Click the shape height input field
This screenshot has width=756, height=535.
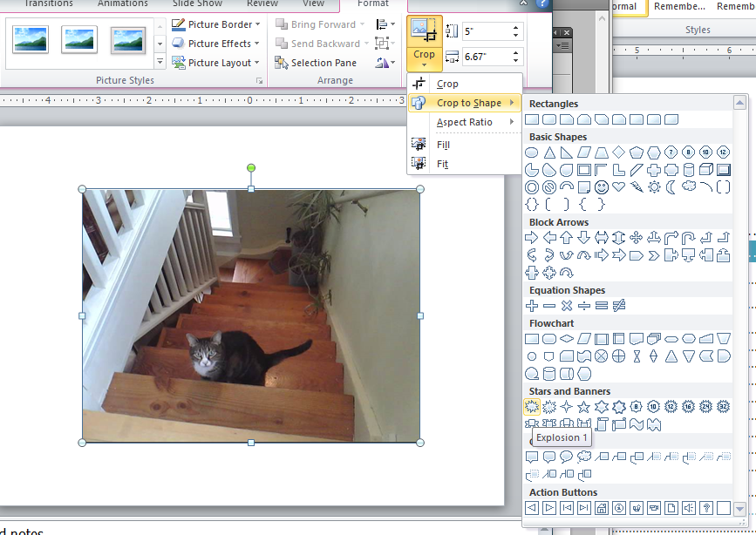click(487, 31)
